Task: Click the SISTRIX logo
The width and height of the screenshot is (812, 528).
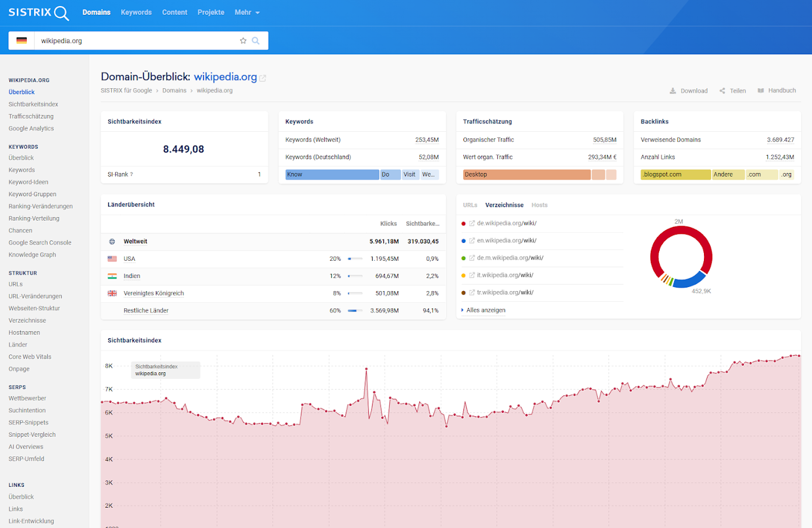Action: (x=39, y=13)
